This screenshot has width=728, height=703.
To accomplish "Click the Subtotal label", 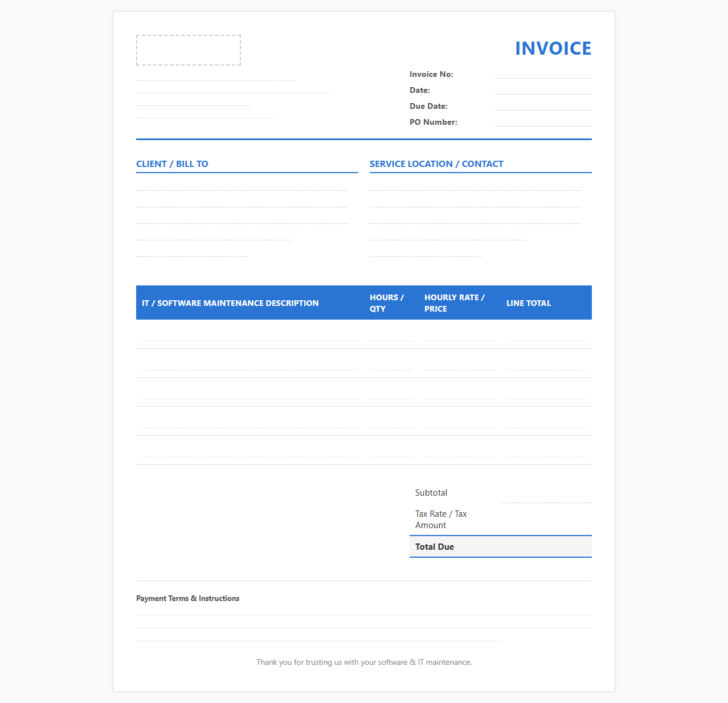I will point(431,493).
